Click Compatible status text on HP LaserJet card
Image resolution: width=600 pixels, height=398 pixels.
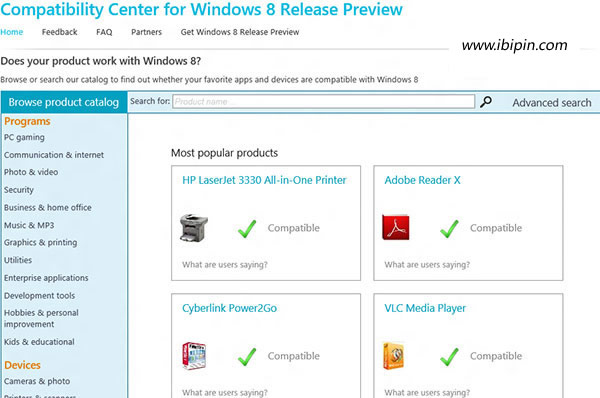point(293,228)
